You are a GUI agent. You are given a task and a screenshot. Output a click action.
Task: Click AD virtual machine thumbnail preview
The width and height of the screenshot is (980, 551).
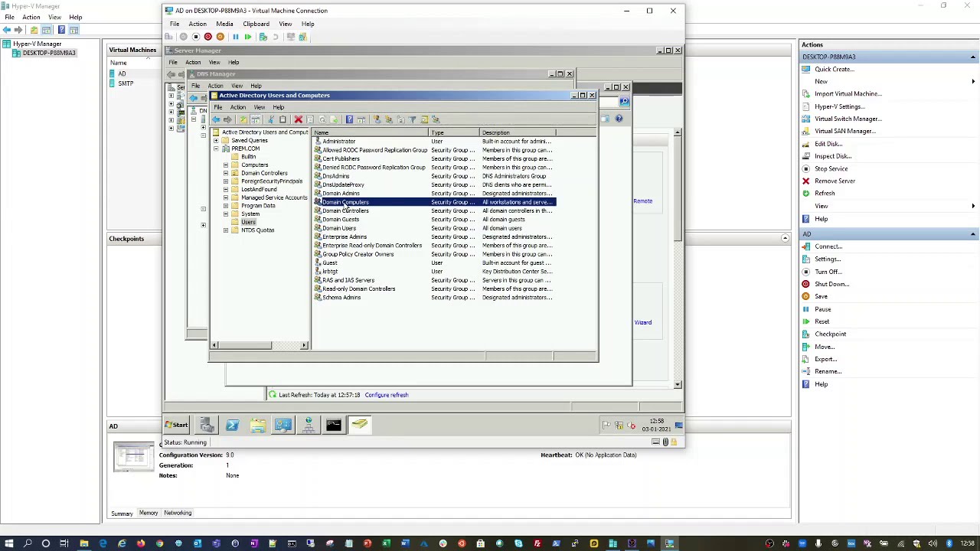point(134,456)
